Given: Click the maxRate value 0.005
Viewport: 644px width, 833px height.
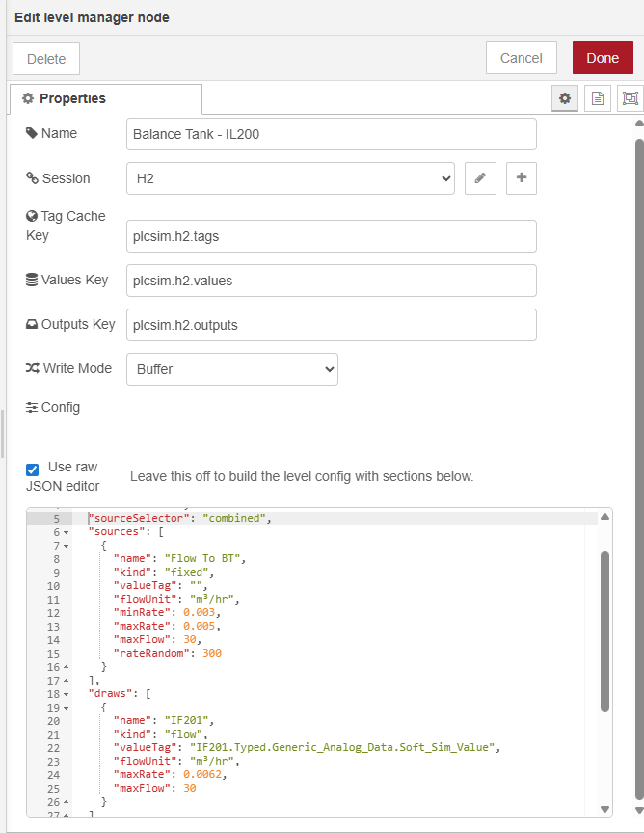Looking at the screenshot, I should [x=199, y=626].
